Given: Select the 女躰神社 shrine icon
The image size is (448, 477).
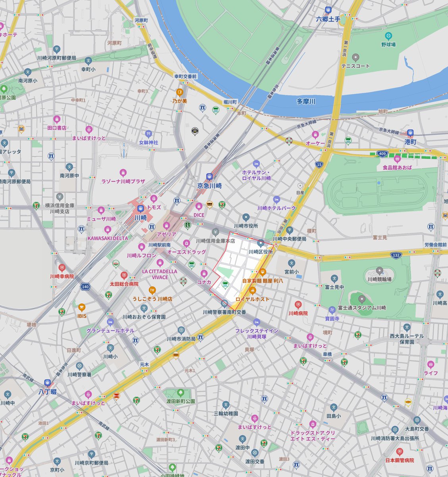Looking at the screenshot, I should [149, 134].
